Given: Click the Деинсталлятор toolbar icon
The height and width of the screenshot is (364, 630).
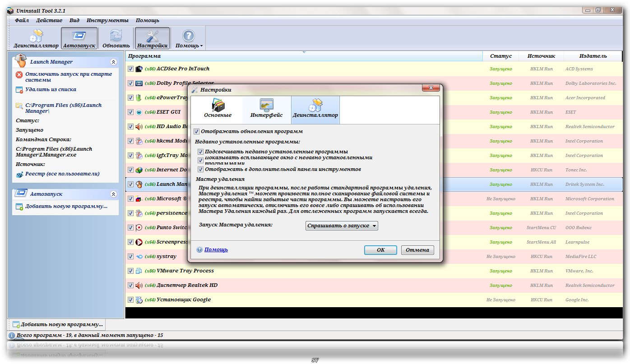Looking at the screenshot, I should point(36,36).
